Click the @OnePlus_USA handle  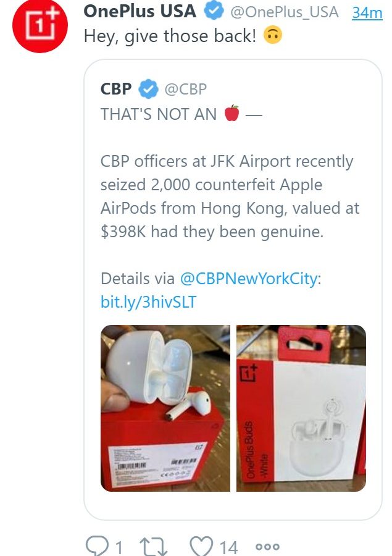(x=285, y=12)
